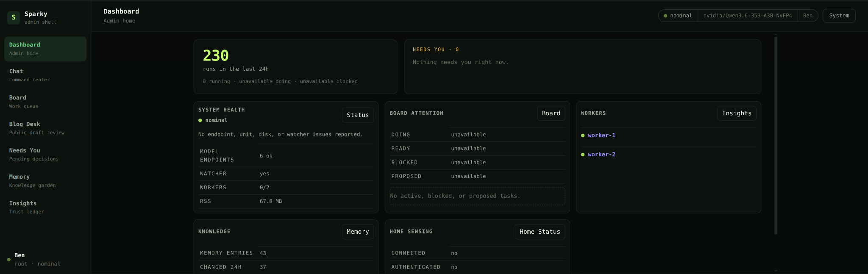The width and height of the screenshot is (868, 274).
Task: Click the READY row unavailable value
Action: [468, 149]
